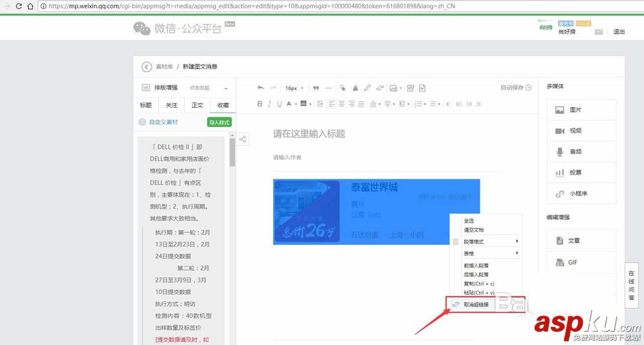Switch to the 标题 tab

click(x=146, y=105)
